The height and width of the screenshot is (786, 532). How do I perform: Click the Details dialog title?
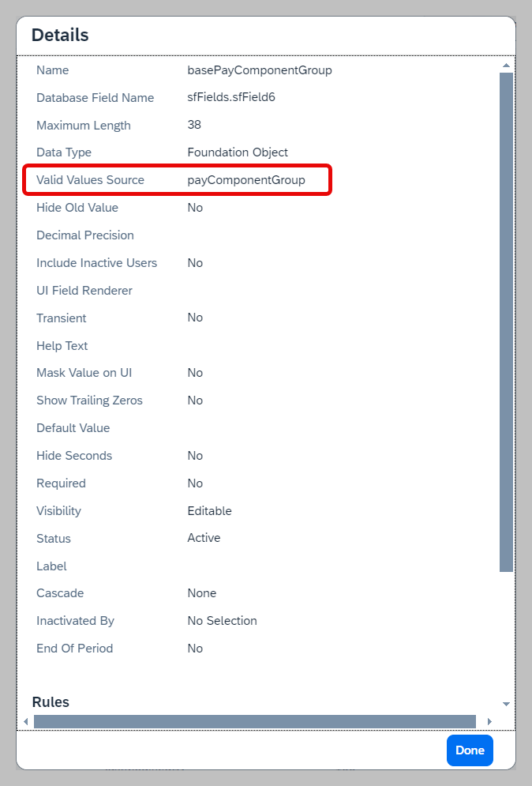60,35
